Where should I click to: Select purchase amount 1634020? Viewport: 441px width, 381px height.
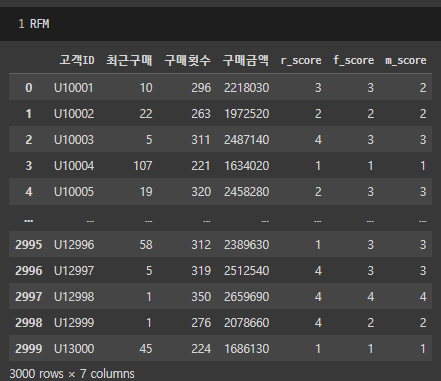coord(247,166)
